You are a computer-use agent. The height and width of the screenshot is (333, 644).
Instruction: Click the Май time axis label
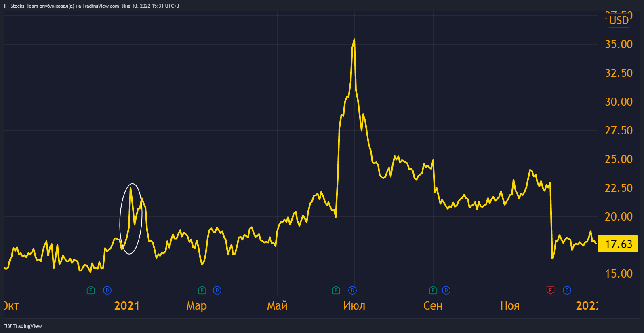[x=277, y=305]
